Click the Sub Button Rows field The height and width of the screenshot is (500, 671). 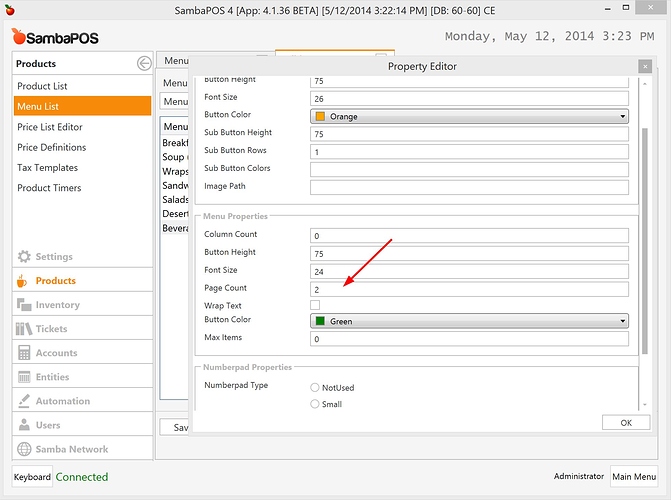pos(469,152)
